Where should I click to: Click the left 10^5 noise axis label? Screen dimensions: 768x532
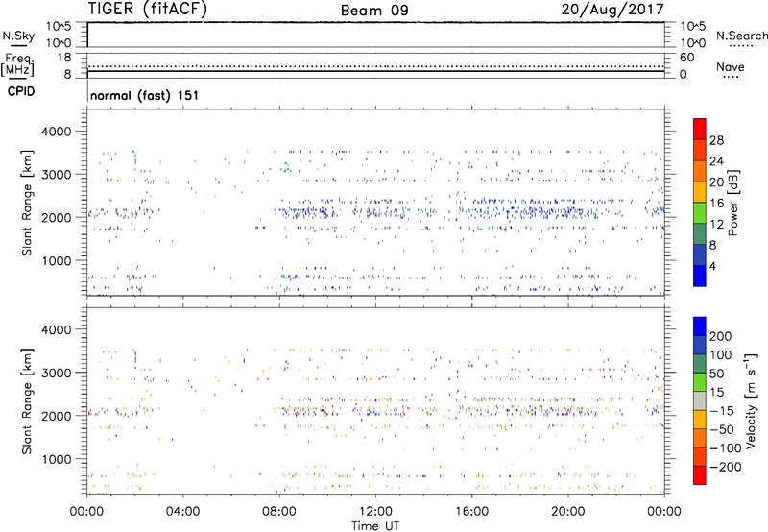[x=59, y=27]
